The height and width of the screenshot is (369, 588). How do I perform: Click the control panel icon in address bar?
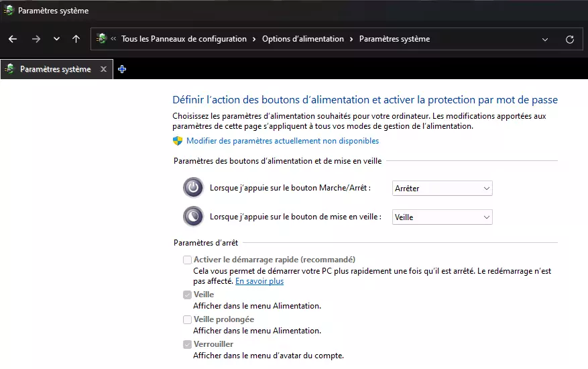point(101,39)
